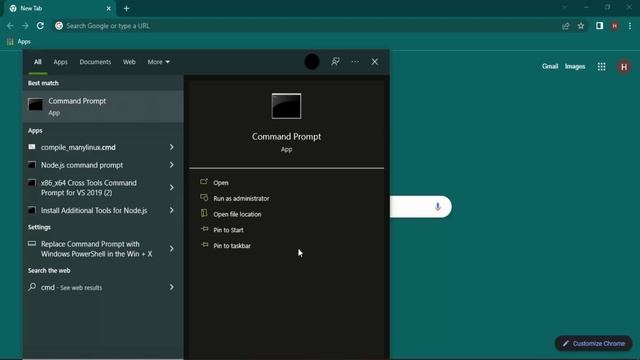640x360 pixels.
Task: Open Gmail link
Action: (550, 67)
